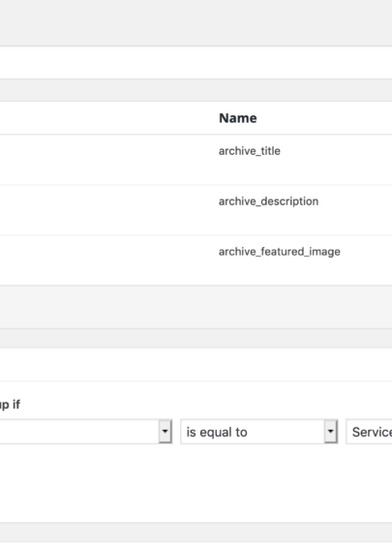The height and width of the screenshot is (550, 392).
Task: Click the empty label cell of the archive_featured_image row
Action: click(106, 260)
